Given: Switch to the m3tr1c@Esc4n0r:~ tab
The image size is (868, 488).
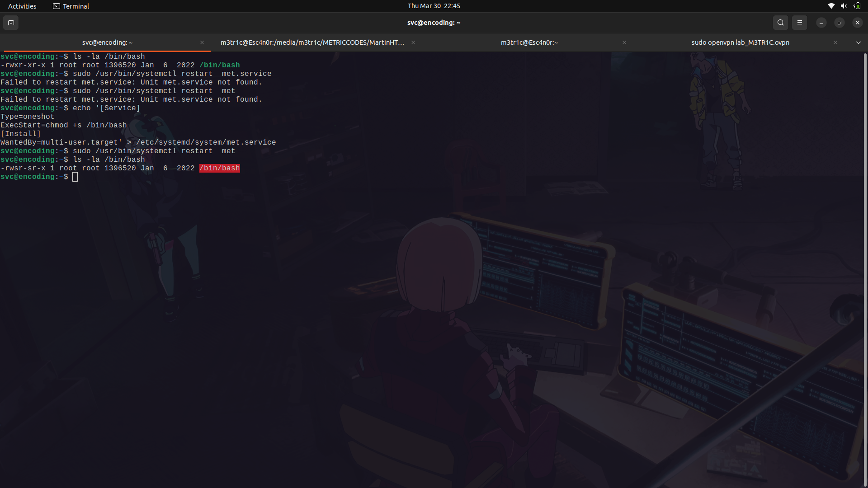Looking at the screenshot, I should point(529,42).
